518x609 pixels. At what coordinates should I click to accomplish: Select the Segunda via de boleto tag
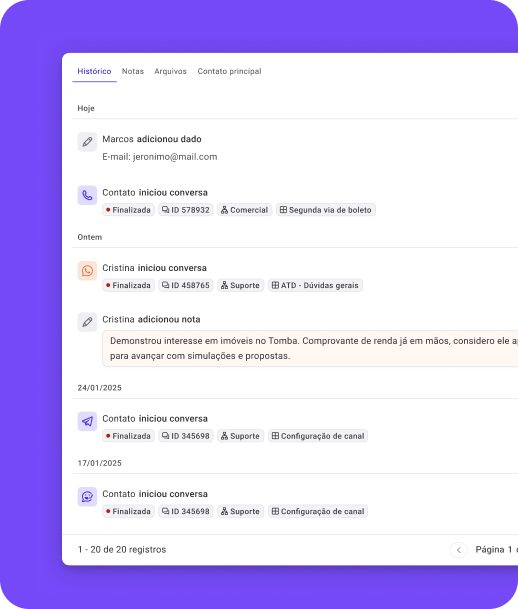[x=326, y=210]
